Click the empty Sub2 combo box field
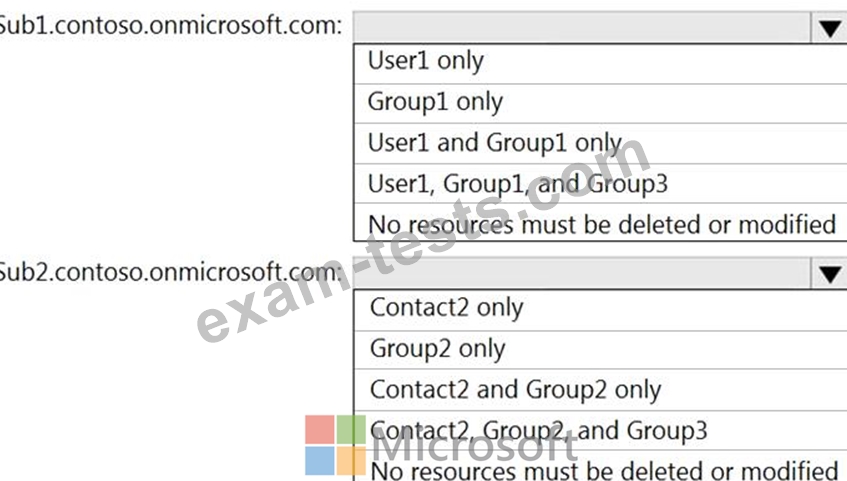This screenshot has width=847, height=481. tap(582, 273)
